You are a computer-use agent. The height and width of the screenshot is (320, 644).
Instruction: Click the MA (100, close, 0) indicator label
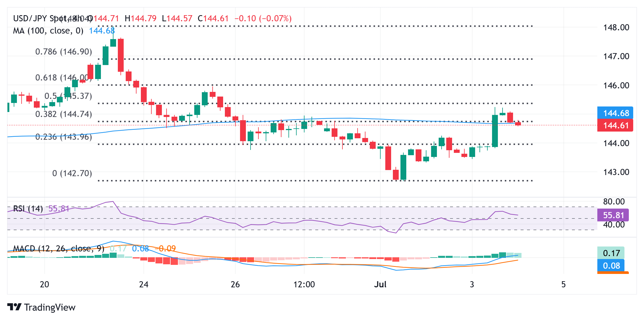pos(48,31)
